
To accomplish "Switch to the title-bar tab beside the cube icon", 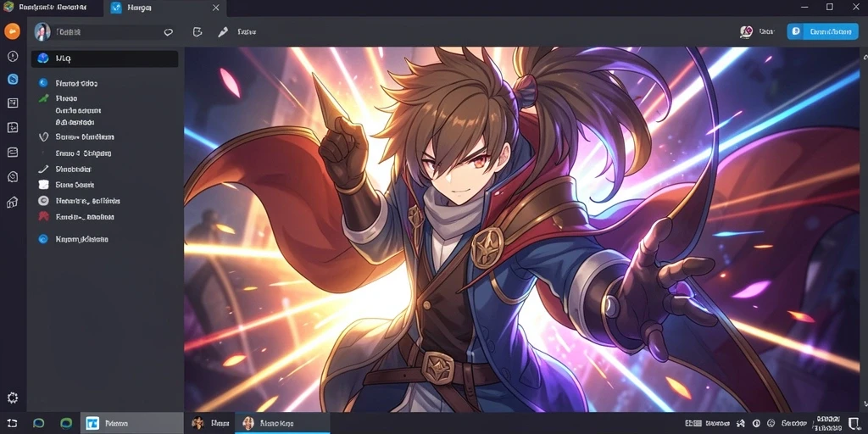I will [x=53, y=8].
